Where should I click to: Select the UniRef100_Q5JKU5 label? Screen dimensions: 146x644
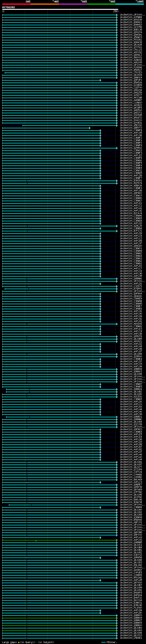pyautogui.click(x=131, y=45)
